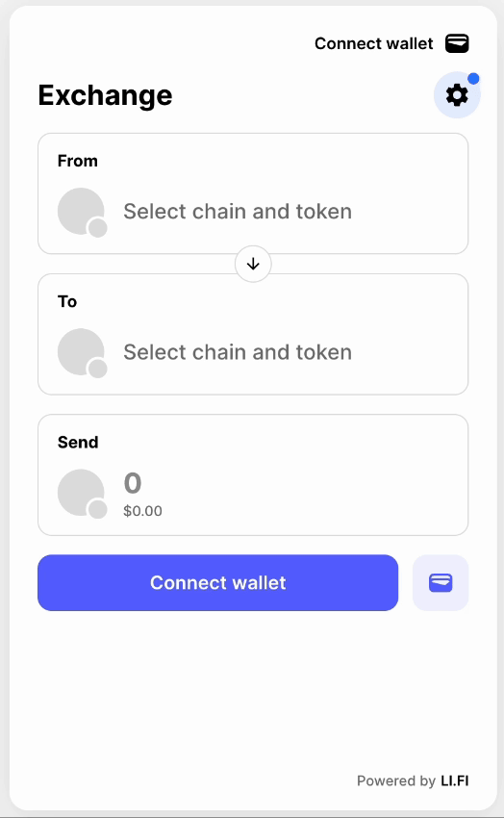504x818 pixels.
Task: Click the "To" label in the second card
Action: [67, 301]
